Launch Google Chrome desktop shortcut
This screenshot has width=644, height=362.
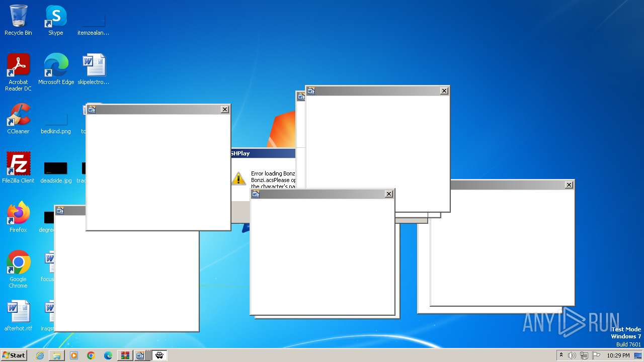click(18, 269)
